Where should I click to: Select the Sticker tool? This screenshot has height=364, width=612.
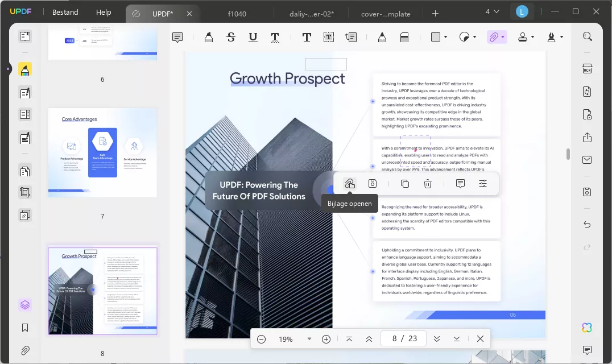pos(464,37)
